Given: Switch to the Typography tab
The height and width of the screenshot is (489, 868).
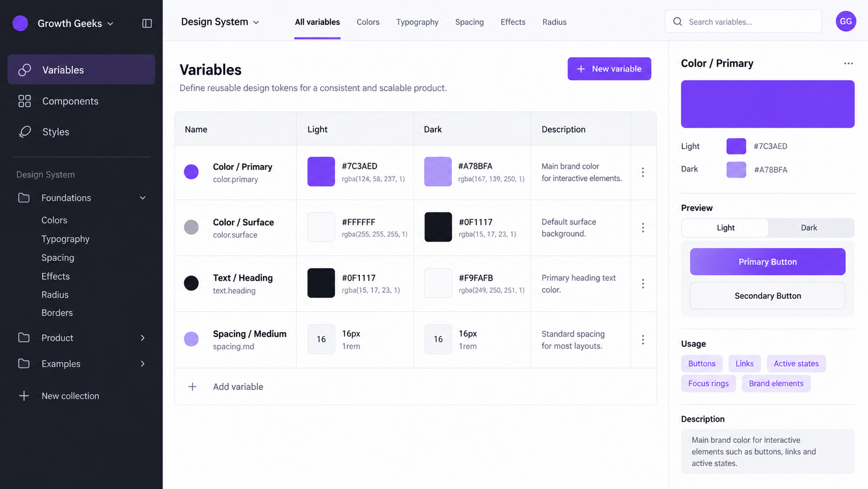Looking at the screenshot, I should click(x=417, y=22).
